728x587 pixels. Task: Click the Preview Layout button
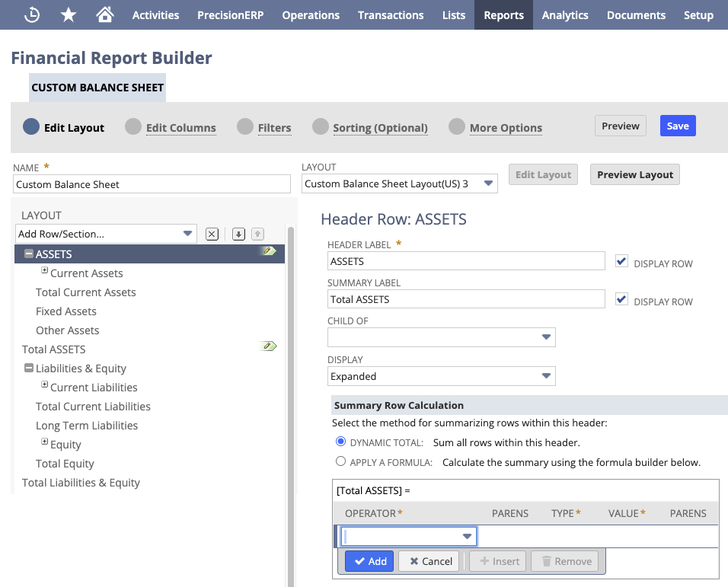pyautogui.click(x=634, y=174)
